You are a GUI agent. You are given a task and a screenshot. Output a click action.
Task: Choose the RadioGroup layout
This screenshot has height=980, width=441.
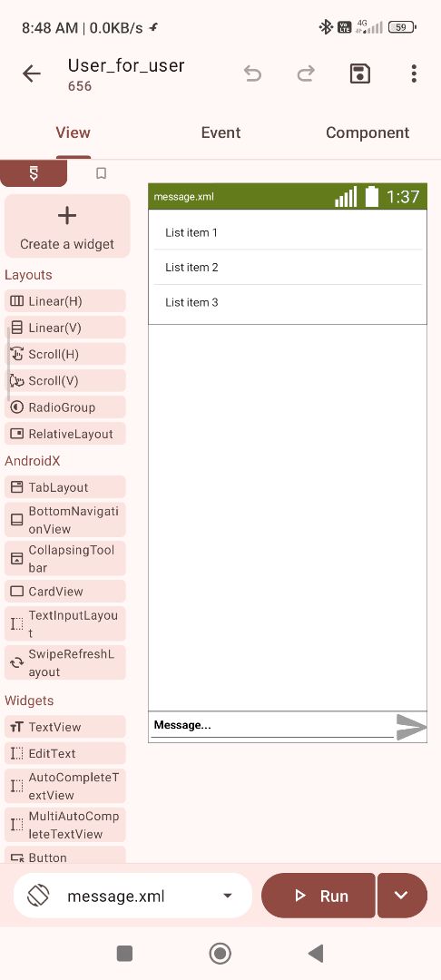(65, 407)
